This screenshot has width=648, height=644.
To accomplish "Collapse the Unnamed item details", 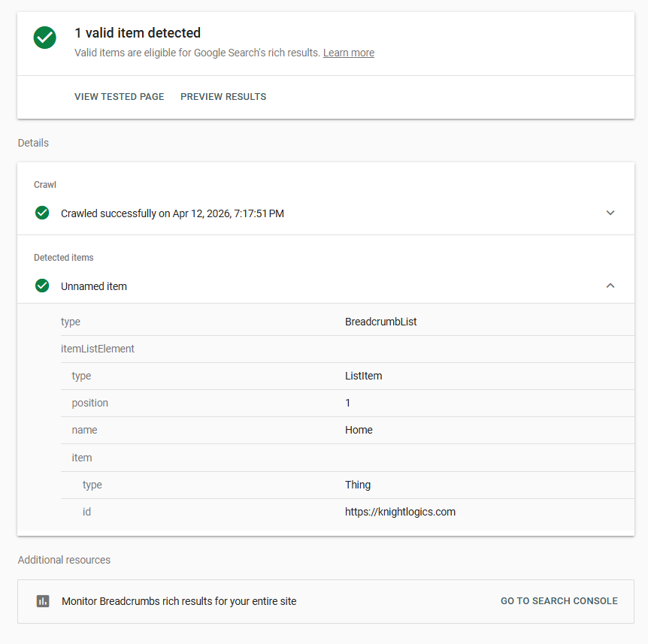I will pos(610,286).
